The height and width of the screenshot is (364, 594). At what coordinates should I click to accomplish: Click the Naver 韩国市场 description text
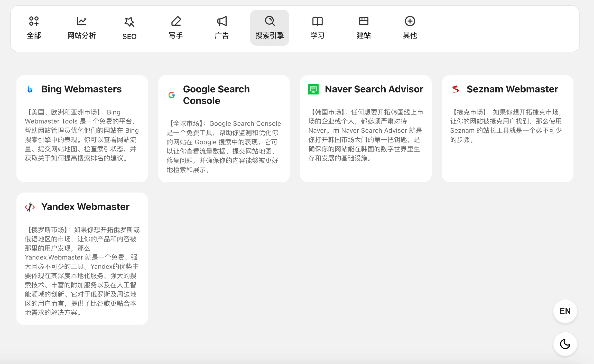tap(365, 135)
